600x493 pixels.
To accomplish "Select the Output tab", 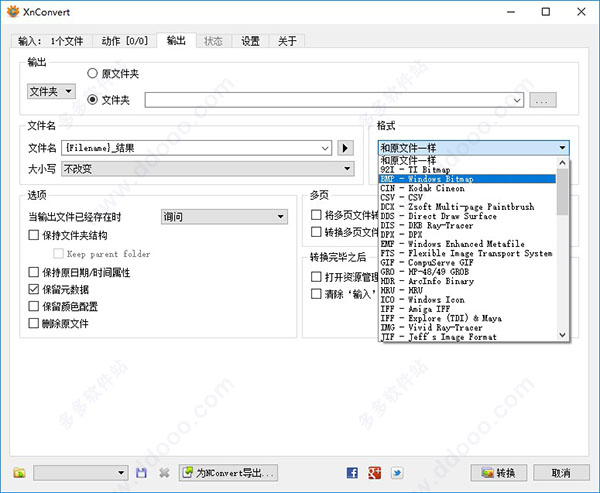I will coord(176,40).
